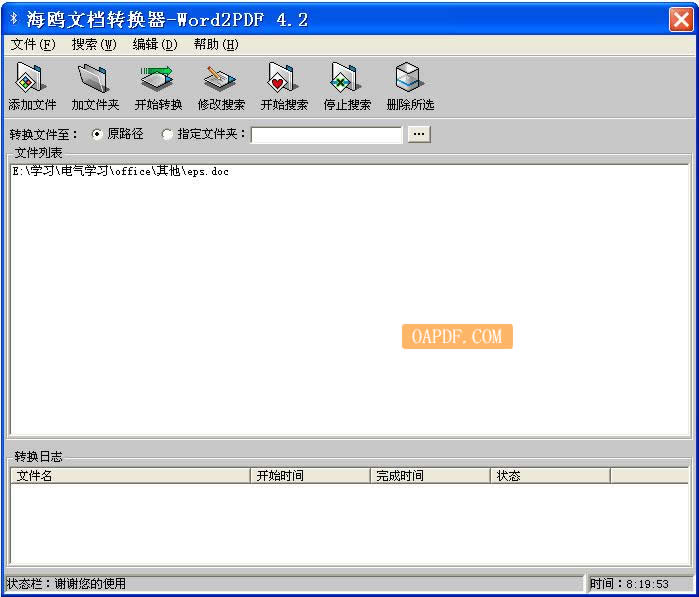Close the Word2PDF window
The width and height of the screenshot is (699, 597).
[x=681, y=20]
